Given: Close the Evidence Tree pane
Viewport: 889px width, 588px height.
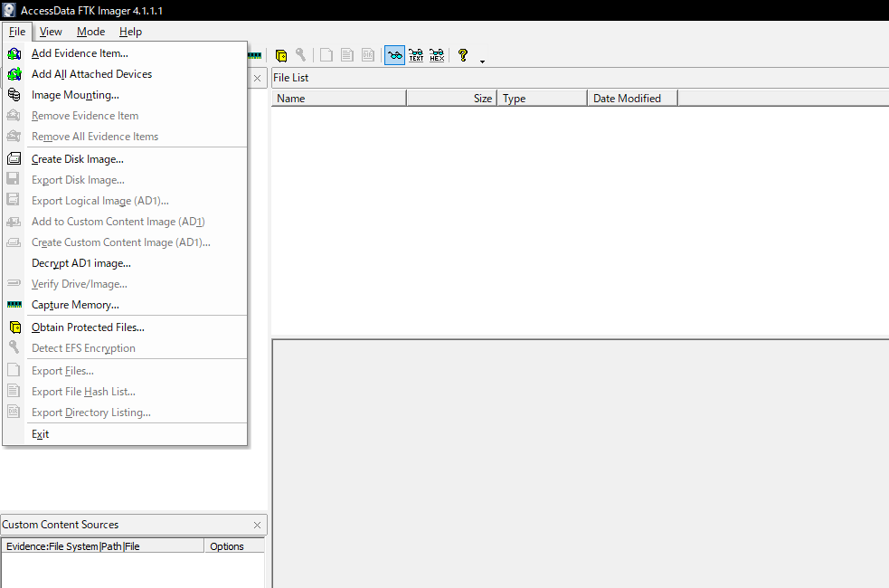Looking at the screenshot, I should [x=258, y=78].
